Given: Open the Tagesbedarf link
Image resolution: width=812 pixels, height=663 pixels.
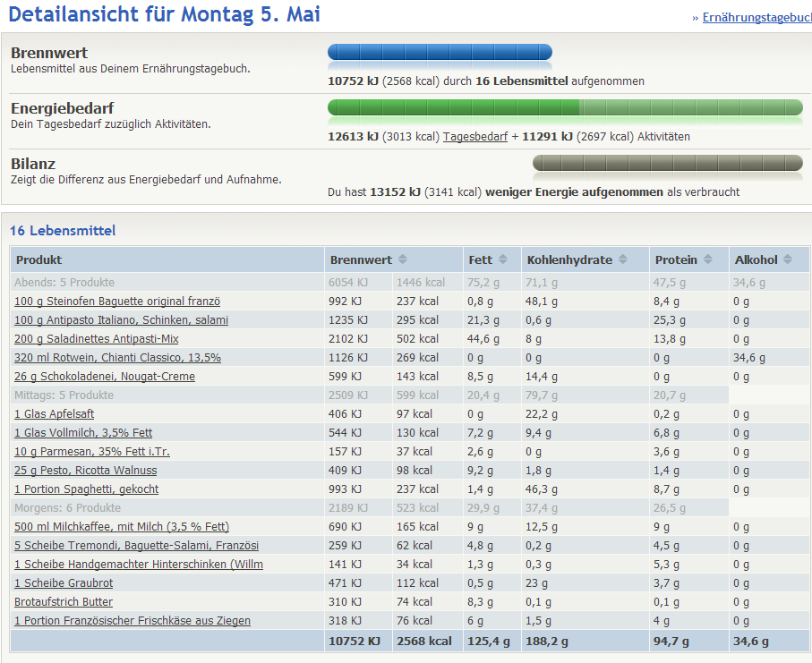Looking at the screenshot, I should (475, 137).
